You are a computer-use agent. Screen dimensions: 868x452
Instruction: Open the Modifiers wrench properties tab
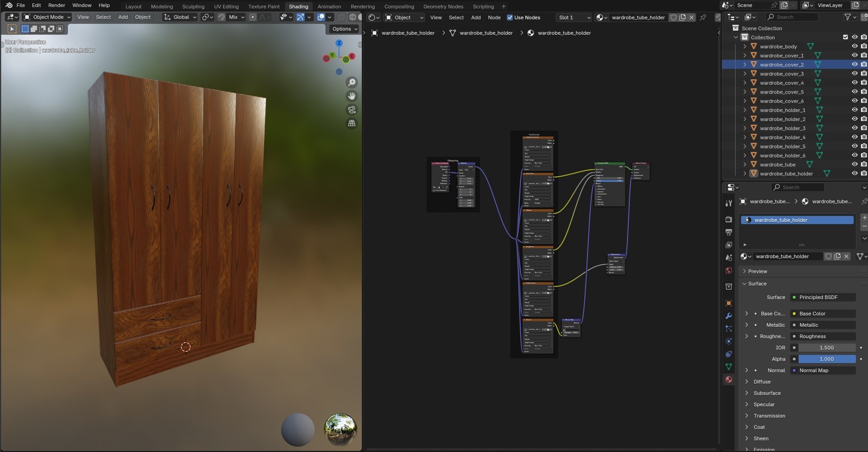[x=728, y=316]
